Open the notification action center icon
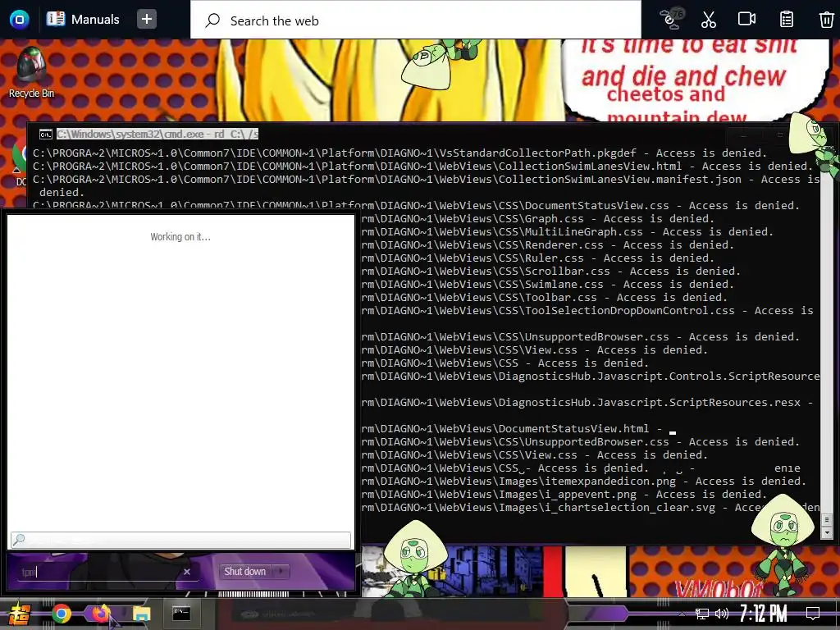 click(x=813, y=613)
